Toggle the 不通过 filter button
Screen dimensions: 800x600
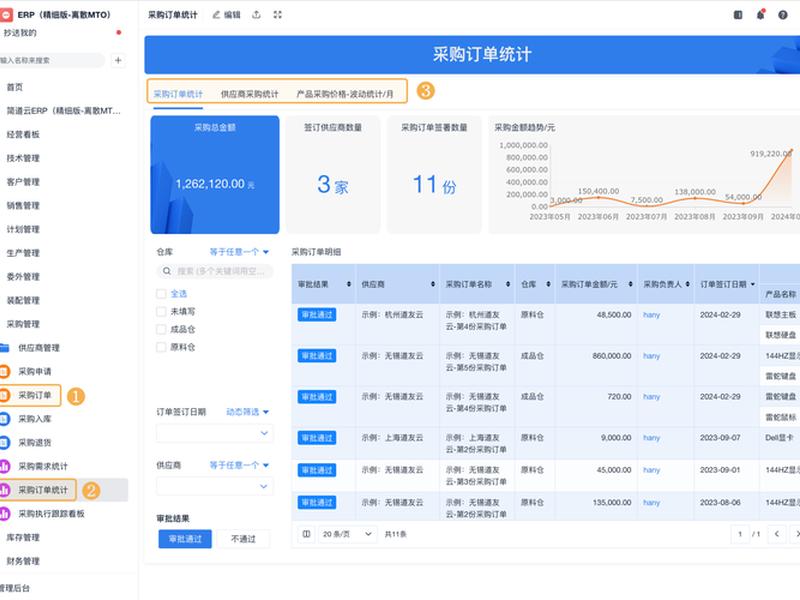coord(243,539)
